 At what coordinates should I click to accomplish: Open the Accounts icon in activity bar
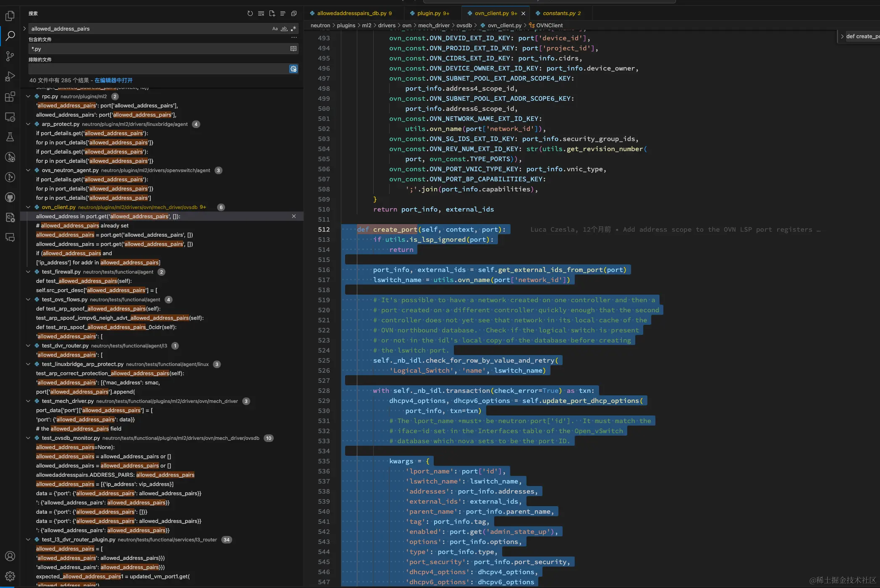[10, 556]
